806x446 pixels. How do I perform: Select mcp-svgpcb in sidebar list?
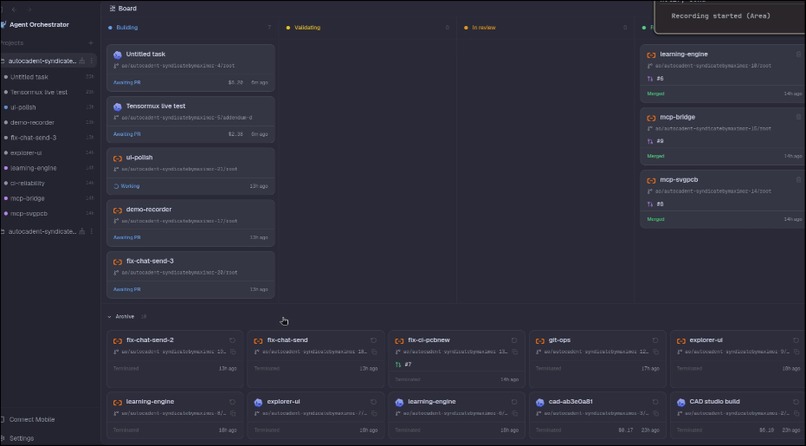coord(49,213)
